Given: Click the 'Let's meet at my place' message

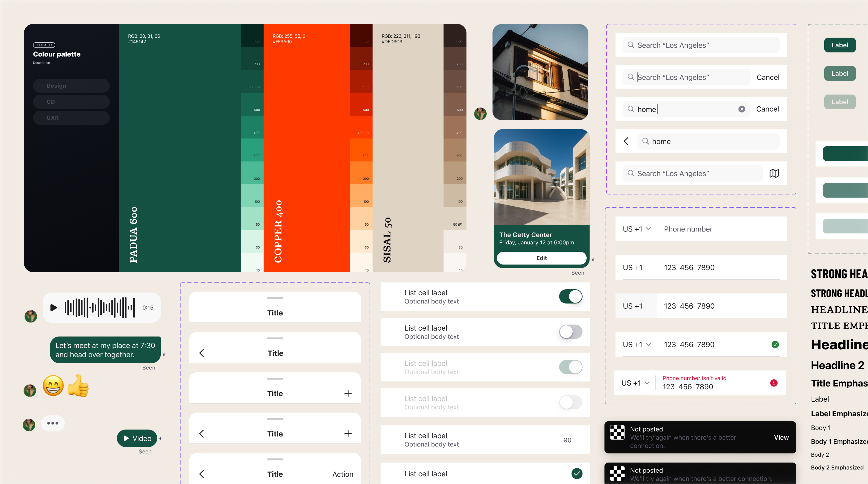Looking at the screenshot, I should coord(105,350).
